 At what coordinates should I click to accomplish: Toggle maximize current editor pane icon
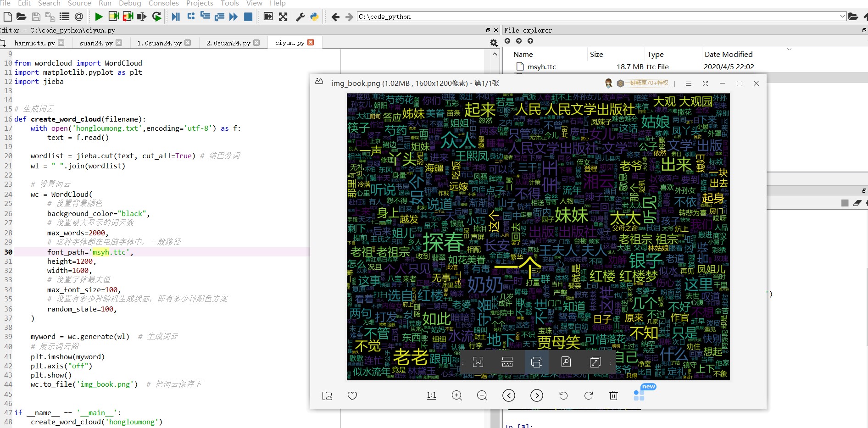pos(283,17)
